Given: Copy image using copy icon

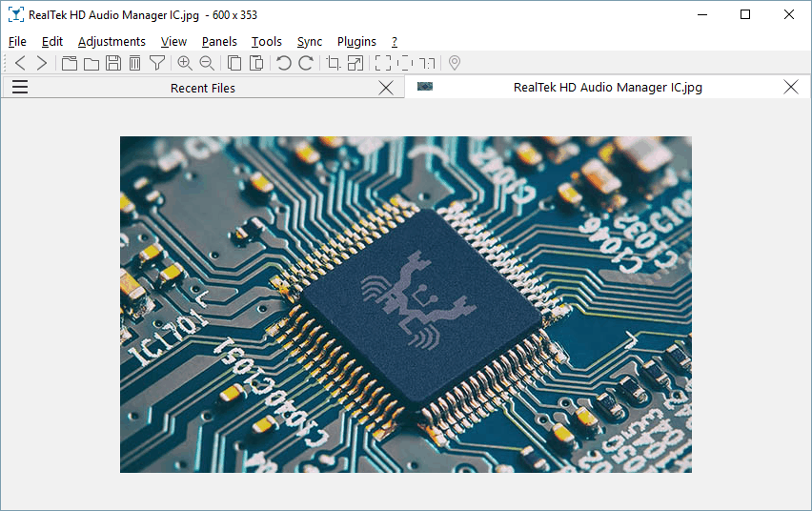Looking at the screenshot, I should point(234,63).
